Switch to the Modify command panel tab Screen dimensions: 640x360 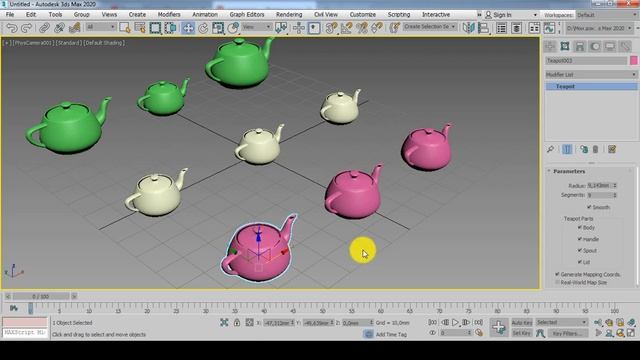(x=565, y=47)
